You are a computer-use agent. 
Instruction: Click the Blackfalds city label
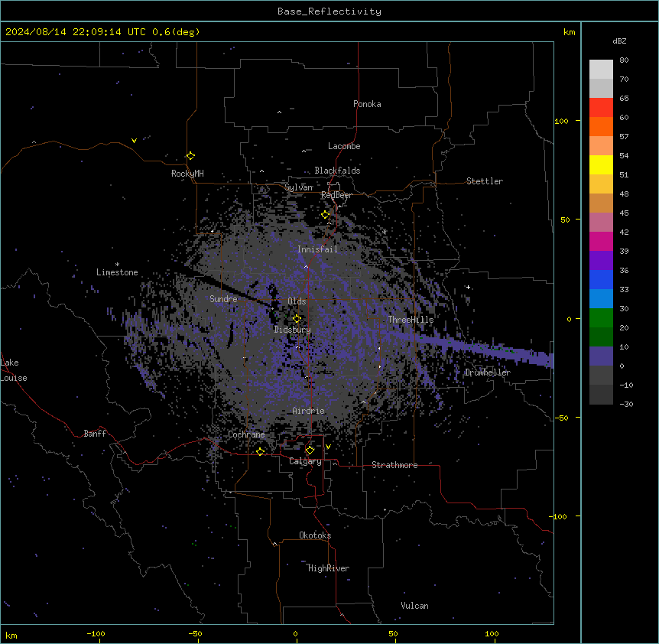[337, 171]
